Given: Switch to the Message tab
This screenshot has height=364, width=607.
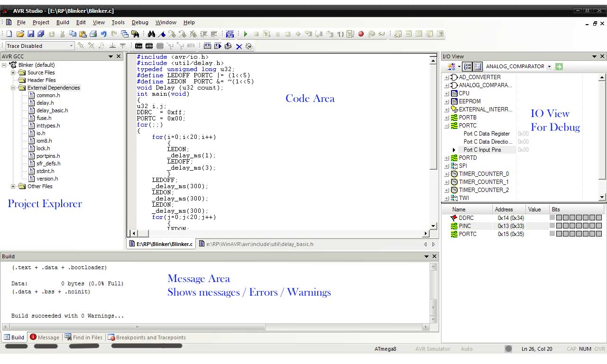Looking at the screenshot, I should pyautogui.click(x=45, y=337).
